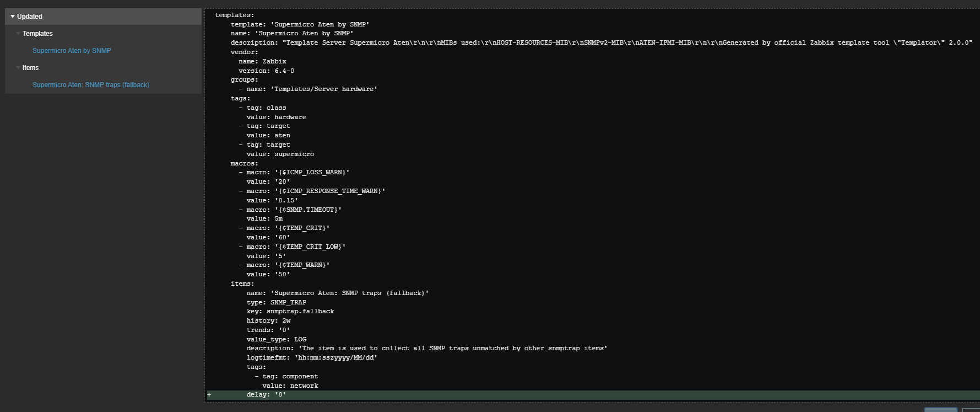Click the item description line about unmatched SNMP traps
The image size is (980, 412).
click(427, 349)
